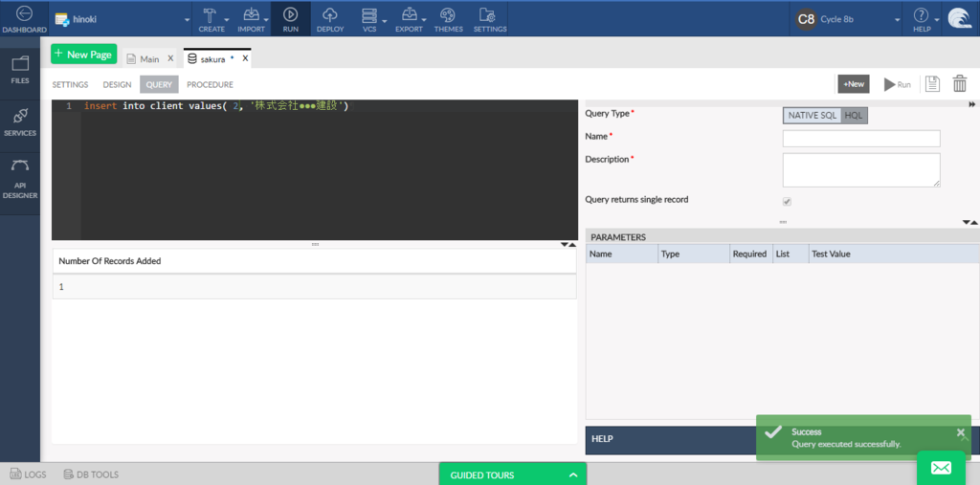This screenshot has width=980, height=485.
Task: Close the sakura tab
Action: pos(245,58)
